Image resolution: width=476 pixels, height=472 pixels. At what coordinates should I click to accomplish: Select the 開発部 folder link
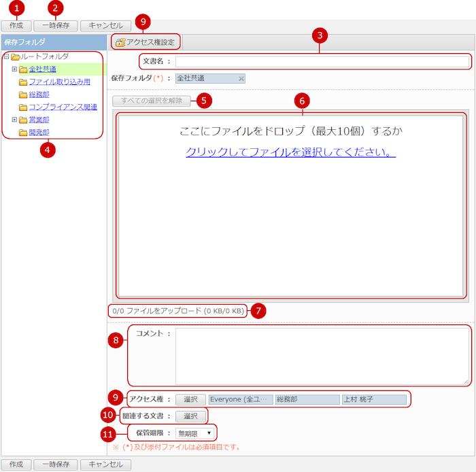39,133
